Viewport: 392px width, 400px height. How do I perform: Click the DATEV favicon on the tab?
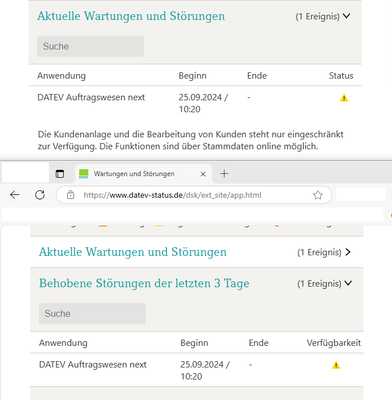83,174
